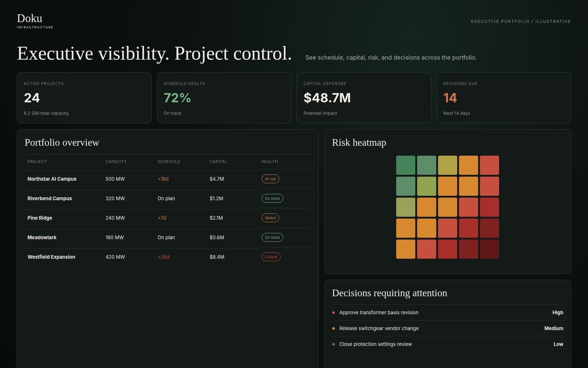
Task: Click the $4.7M capital value
Action: 217,179
